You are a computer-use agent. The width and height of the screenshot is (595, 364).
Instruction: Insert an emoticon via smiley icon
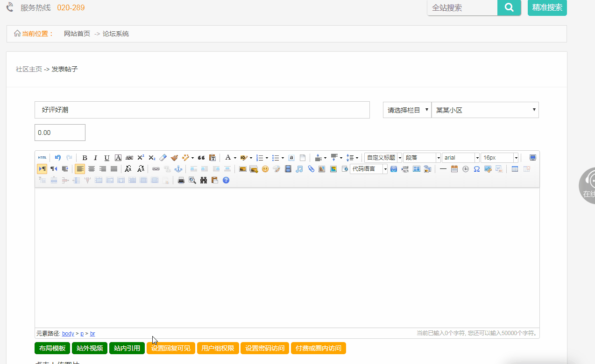click(265, 169)
